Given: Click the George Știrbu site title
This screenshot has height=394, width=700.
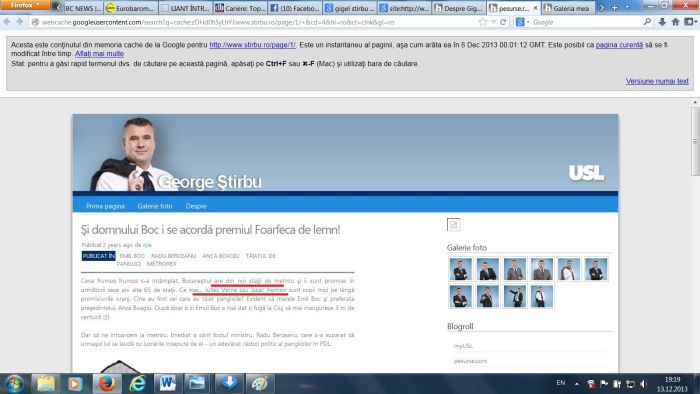Looking at the screenshot, I should tap(210, 182).
